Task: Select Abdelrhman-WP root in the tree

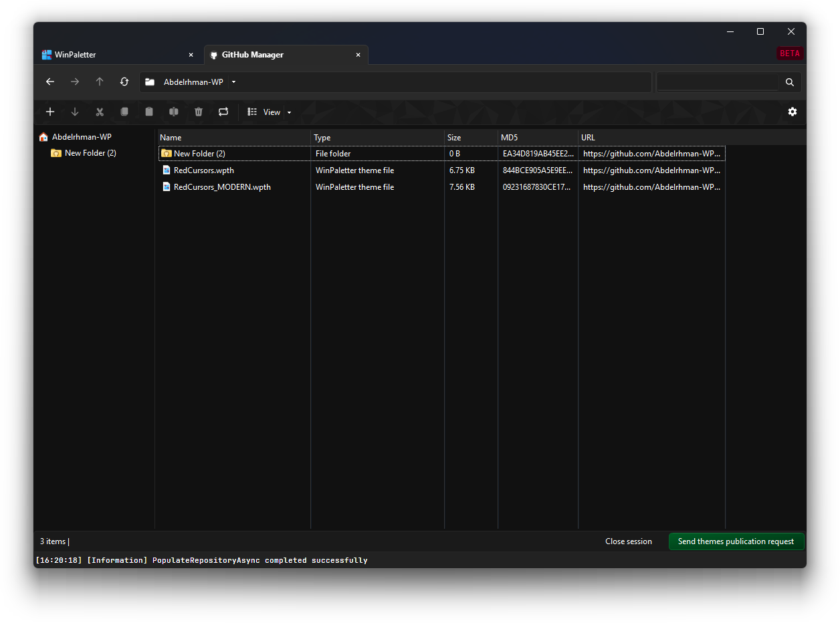Action: (x=82, y=137)
